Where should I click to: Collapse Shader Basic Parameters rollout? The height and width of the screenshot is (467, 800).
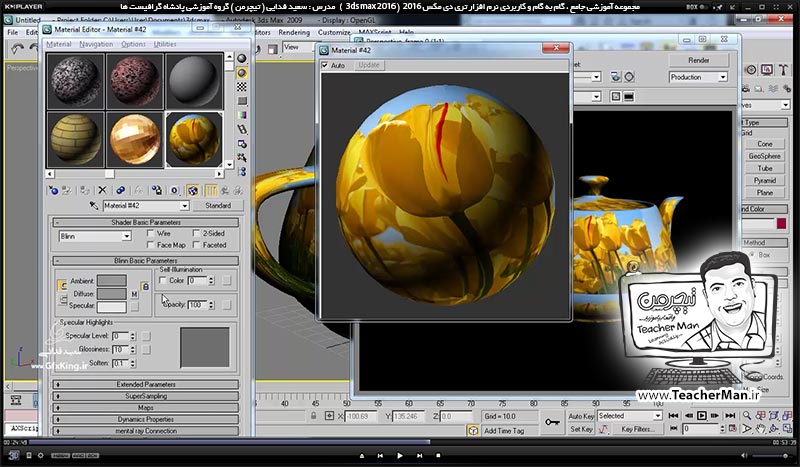145,223
